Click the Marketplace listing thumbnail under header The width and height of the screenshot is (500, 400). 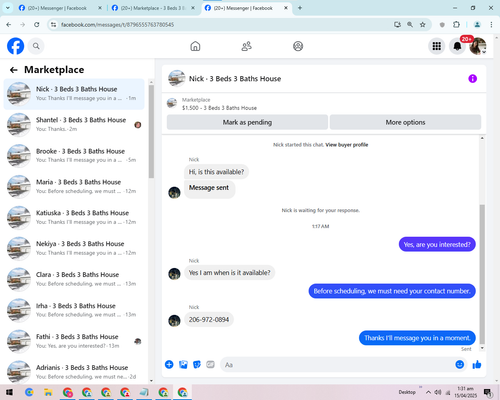click(172, 103)
